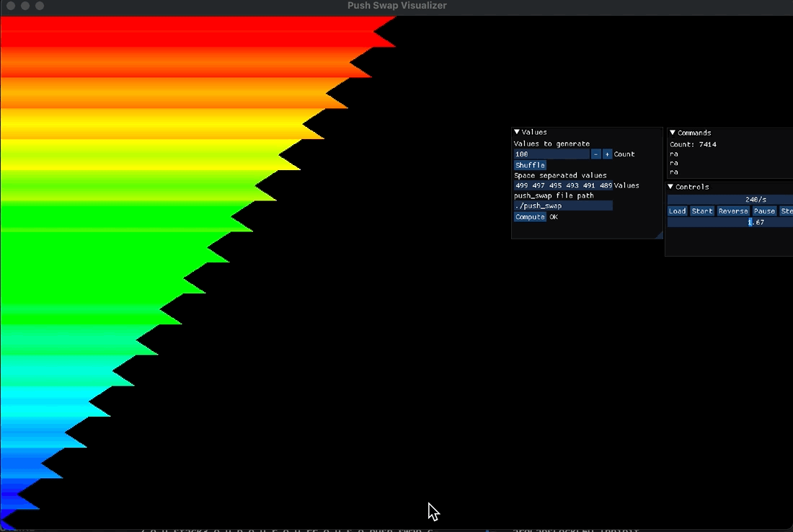Increase the value count with plus
793x532 pixels.
click(607, 154)
